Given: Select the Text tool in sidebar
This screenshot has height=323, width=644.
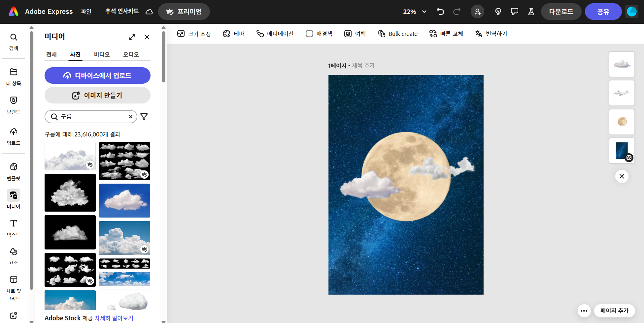Looking at the screenshot, I should [14, 228].
